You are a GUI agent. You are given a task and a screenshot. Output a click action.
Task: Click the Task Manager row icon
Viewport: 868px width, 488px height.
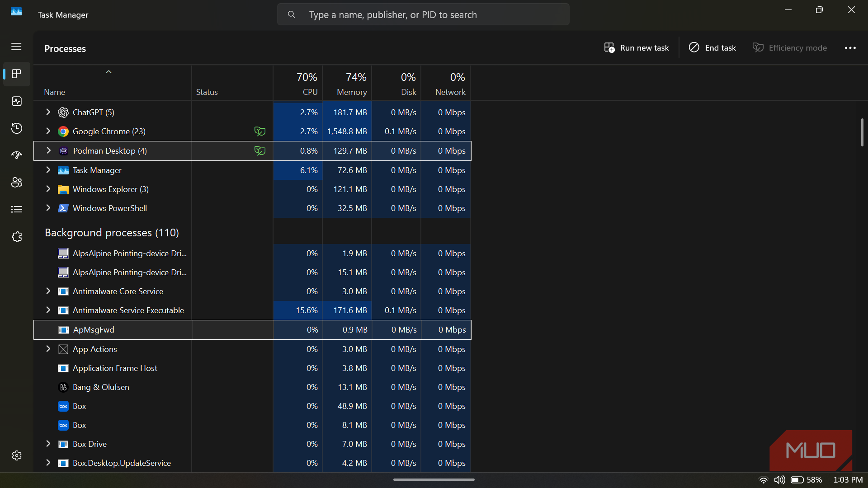click(x=63, y=170)
